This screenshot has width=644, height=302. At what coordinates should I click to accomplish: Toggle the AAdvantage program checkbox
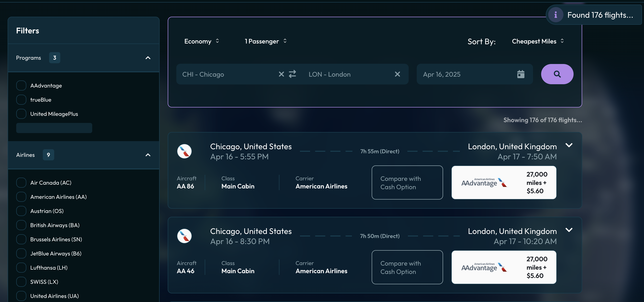click(21, 86)
